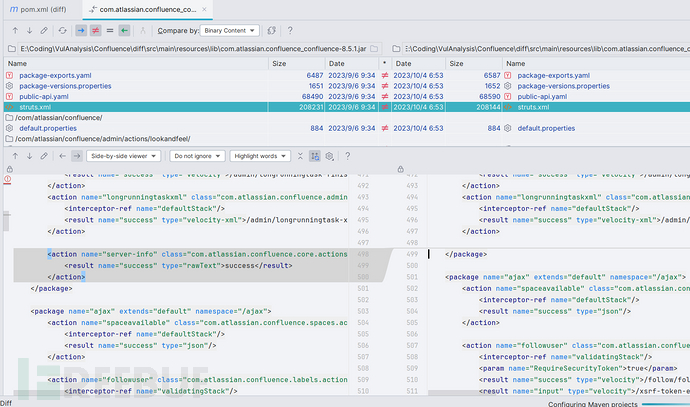The height and width of the screenshot is (407, 690).
Task: Click the right path input field
Action: (x=546, y=49)
